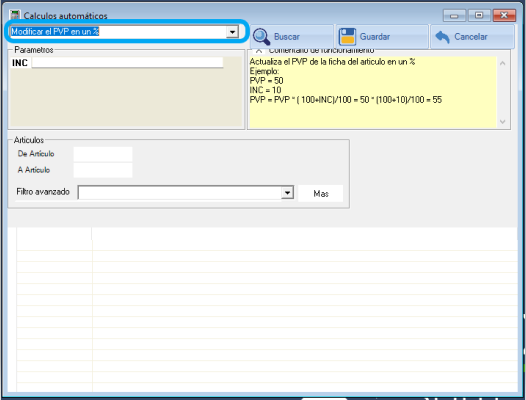Save changes with the Guardar button
The width and height of the screenshot is (526, 400).
pyautogui.click(x=382, y=37)
